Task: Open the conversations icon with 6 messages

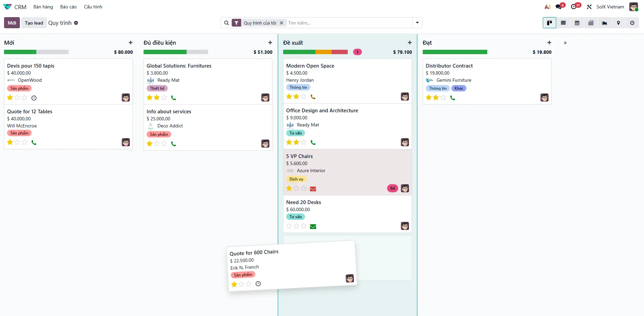Action: (559, 7)
